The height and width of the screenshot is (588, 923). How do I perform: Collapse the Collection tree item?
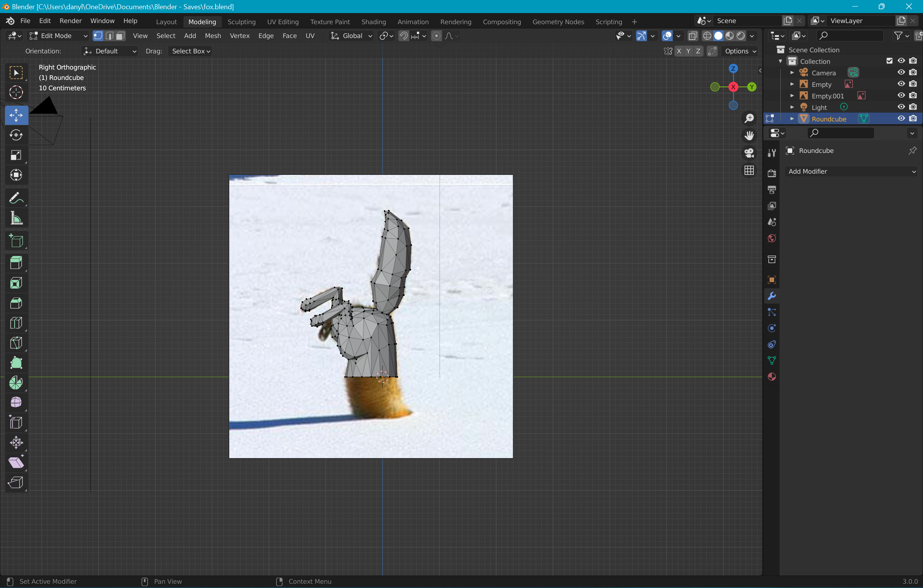780,61
